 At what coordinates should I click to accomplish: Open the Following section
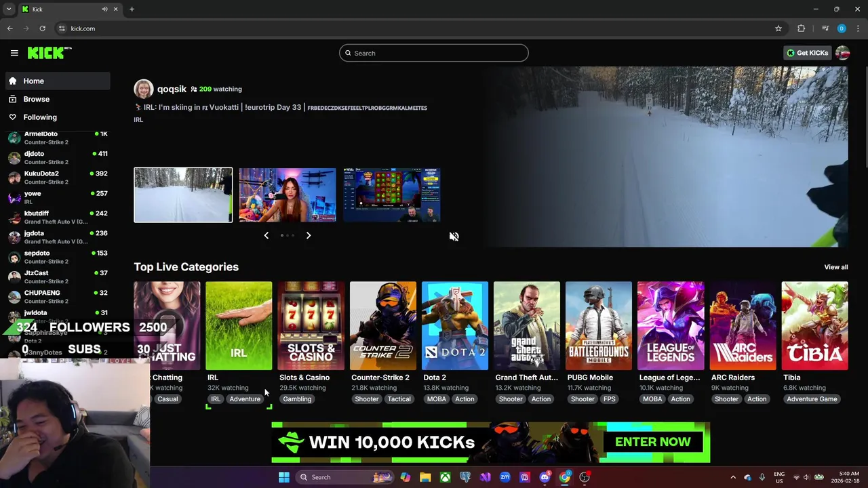[58, 117]
